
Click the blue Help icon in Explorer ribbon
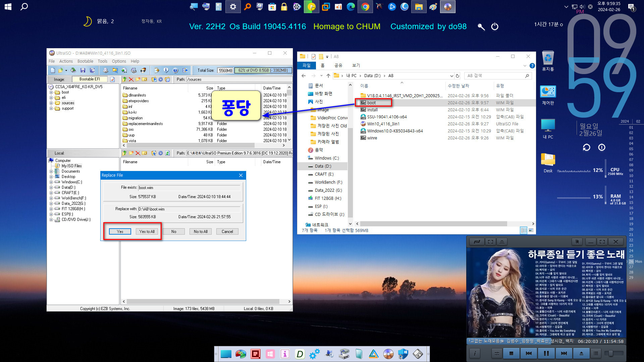click(x=532, y=66)
